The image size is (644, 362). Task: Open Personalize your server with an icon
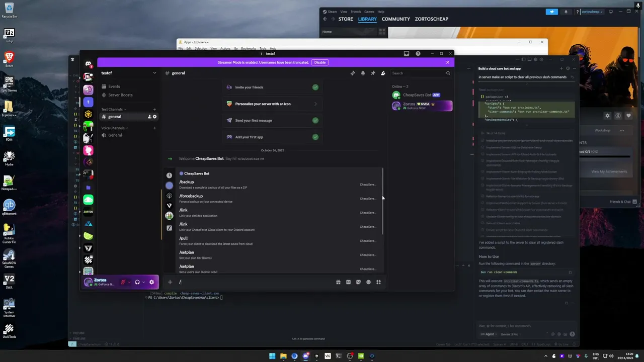point(272,104)
